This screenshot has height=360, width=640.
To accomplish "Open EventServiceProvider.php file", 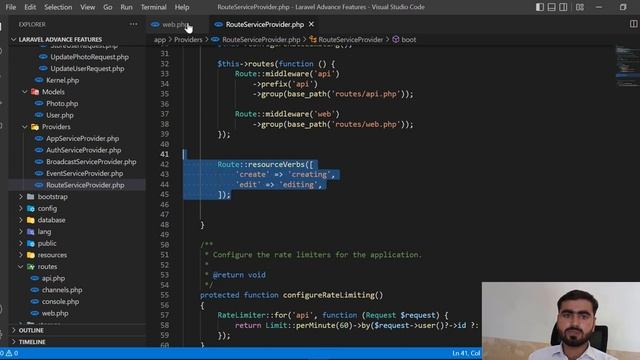I will click(84, 173).
